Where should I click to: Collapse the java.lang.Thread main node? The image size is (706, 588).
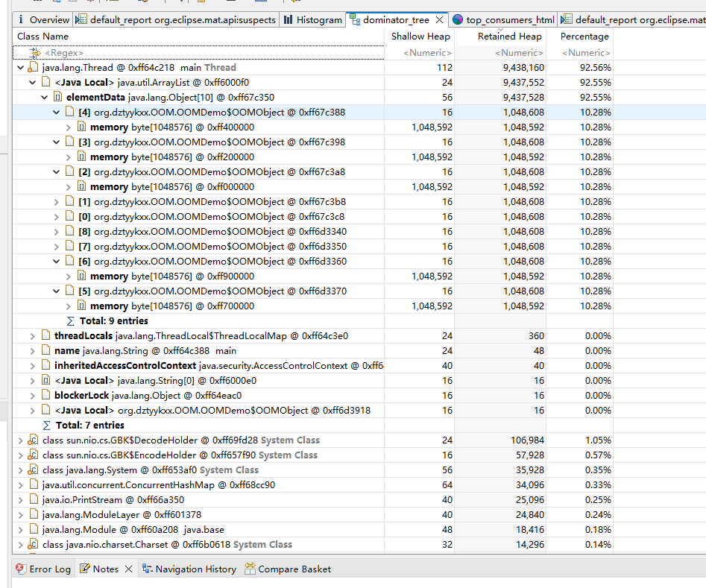click(x=20, y=68)
